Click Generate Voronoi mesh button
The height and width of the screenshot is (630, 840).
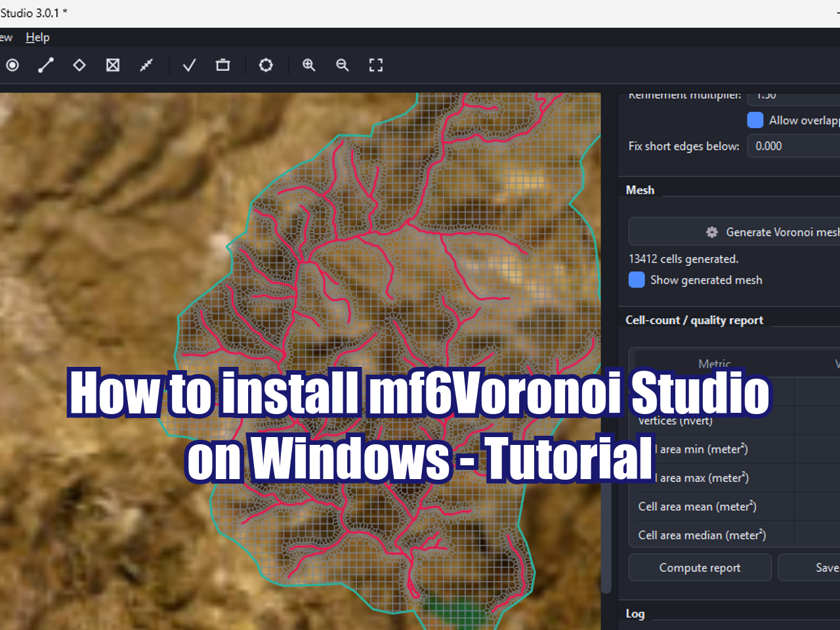click(734, 232)
